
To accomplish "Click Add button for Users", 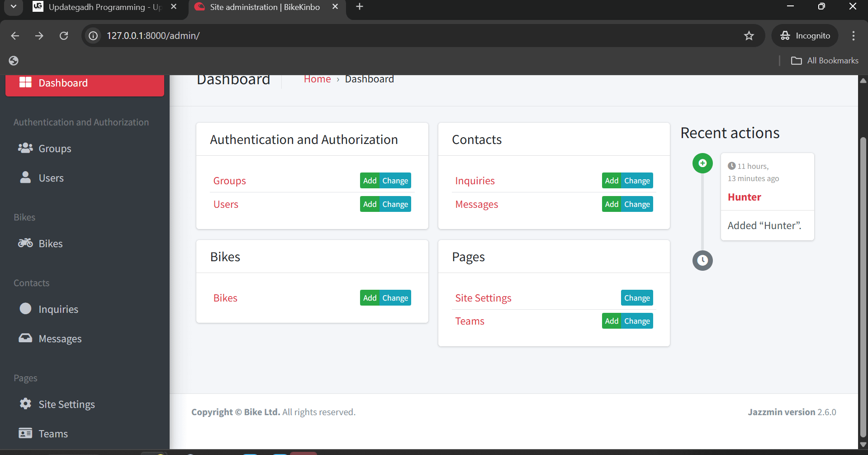I will pos(370,204).
